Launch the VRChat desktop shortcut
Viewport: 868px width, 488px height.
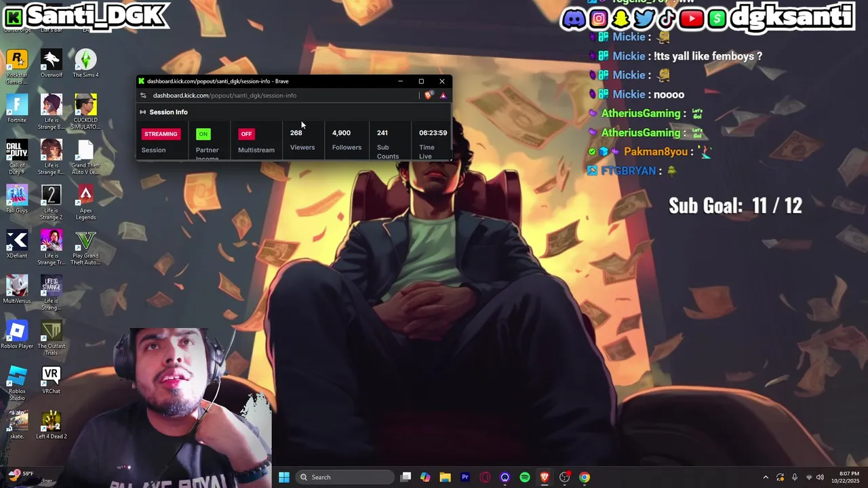pyautogui.click(x=51, y=381)
